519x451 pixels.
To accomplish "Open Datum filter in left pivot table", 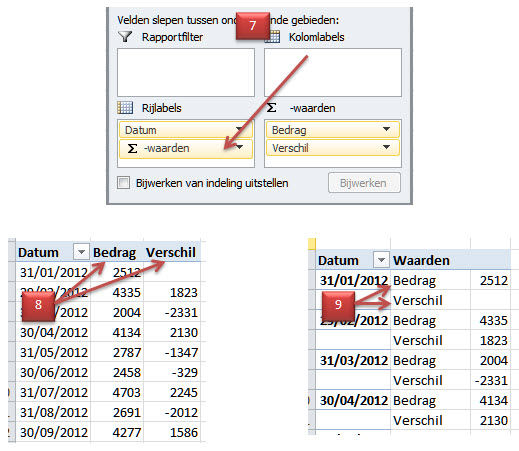I will click(x=81, y=252).
